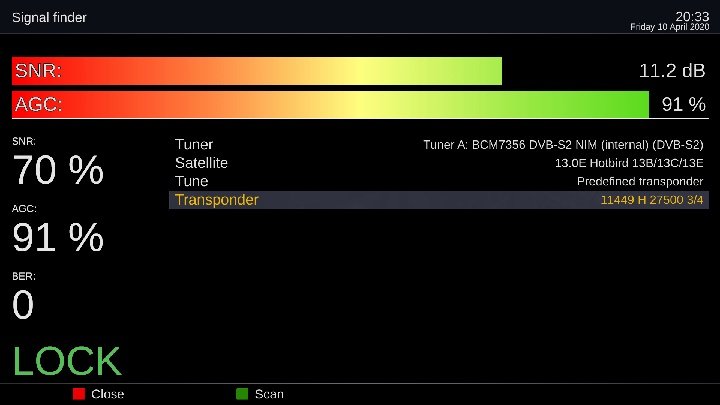Screen dimensions: 720x405
Task: Click the SNR signal strength bar
Action: click(x=256, y=71)
